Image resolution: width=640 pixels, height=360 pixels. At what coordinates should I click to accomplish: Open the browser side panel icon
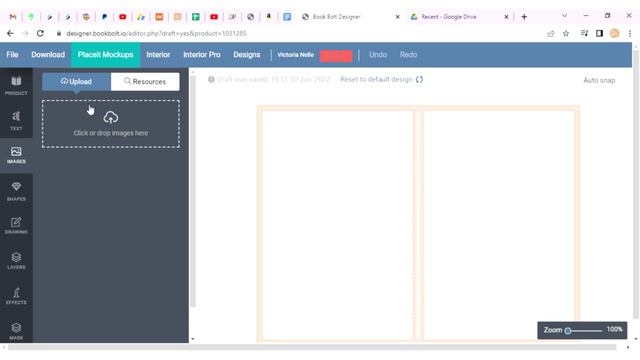599,33
